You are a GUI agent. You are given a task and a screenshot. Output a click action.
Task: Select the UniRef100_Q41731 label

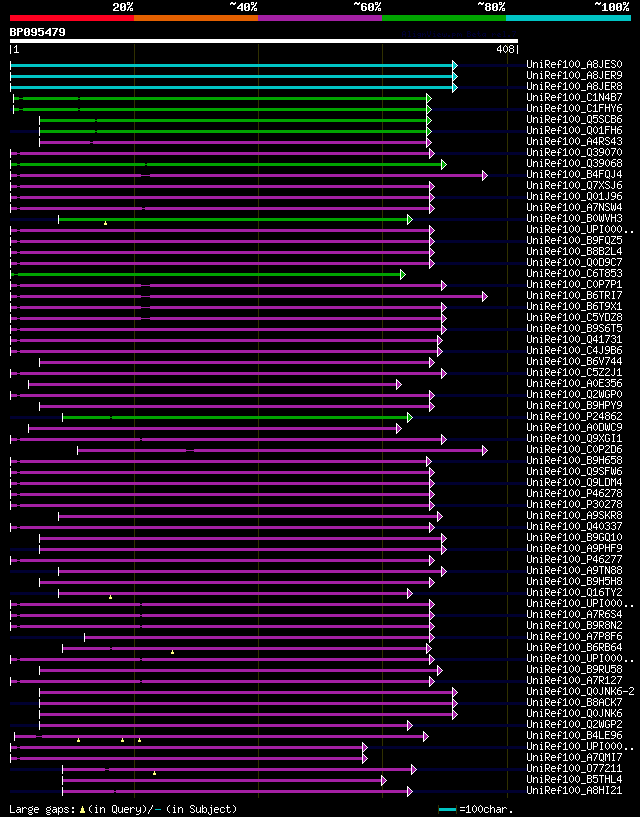coord(574,340)
